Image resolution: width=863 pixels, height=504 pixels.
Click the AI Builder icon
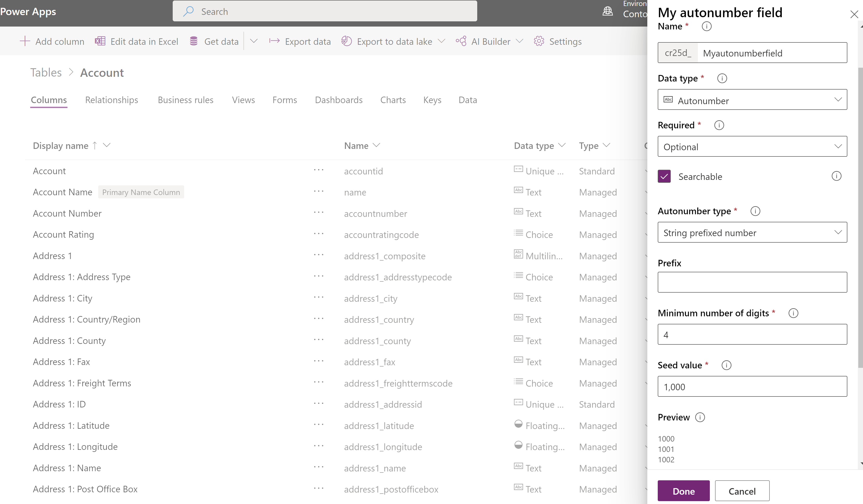coord(462,41)
